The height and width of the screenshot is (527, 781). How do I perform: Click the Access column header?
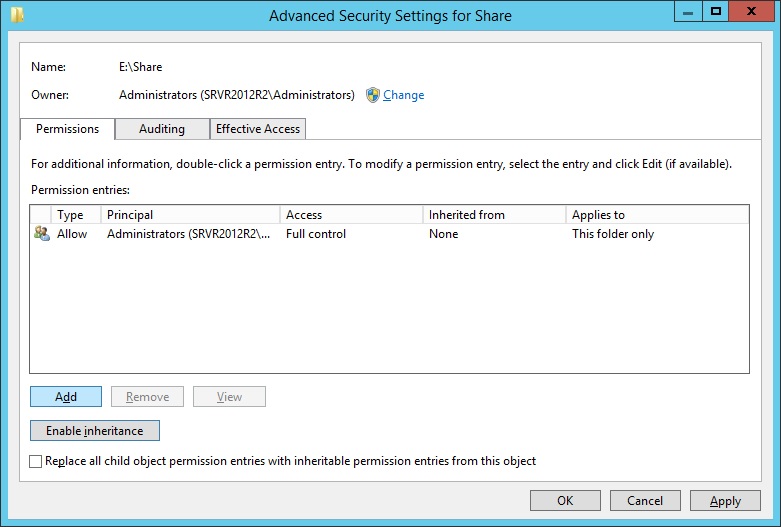click(350, 215)
